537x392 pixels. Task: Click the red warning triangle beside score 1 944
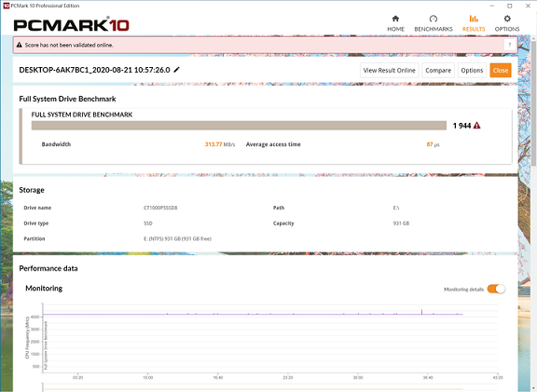coord(476,126)
